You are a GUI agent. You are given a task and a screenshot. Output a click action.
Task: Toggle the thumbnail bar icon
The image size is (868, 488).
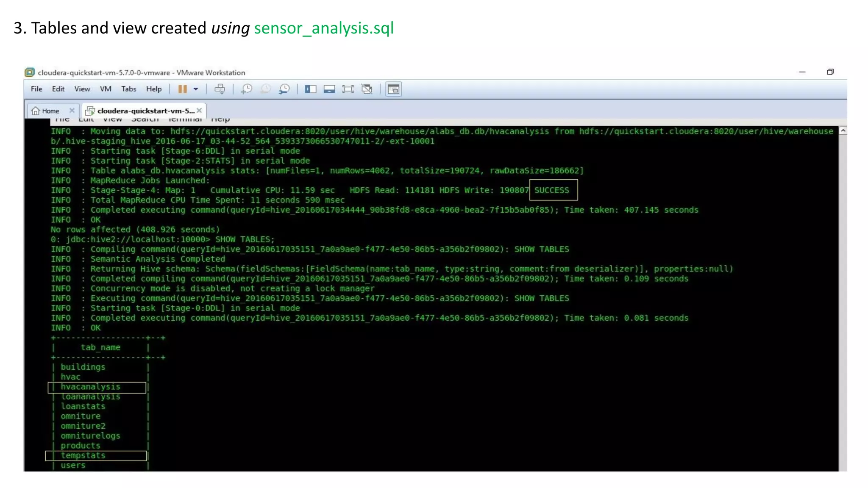[329, 89]
